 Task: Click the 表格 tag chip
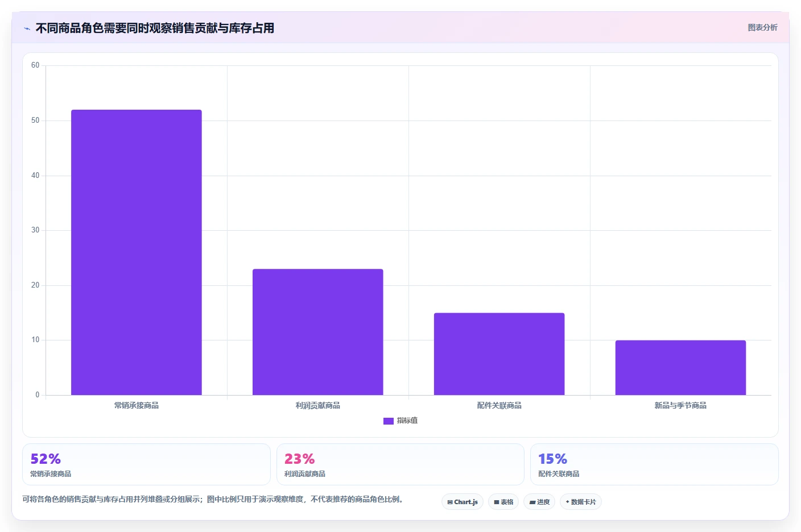[x=503, y=502]
